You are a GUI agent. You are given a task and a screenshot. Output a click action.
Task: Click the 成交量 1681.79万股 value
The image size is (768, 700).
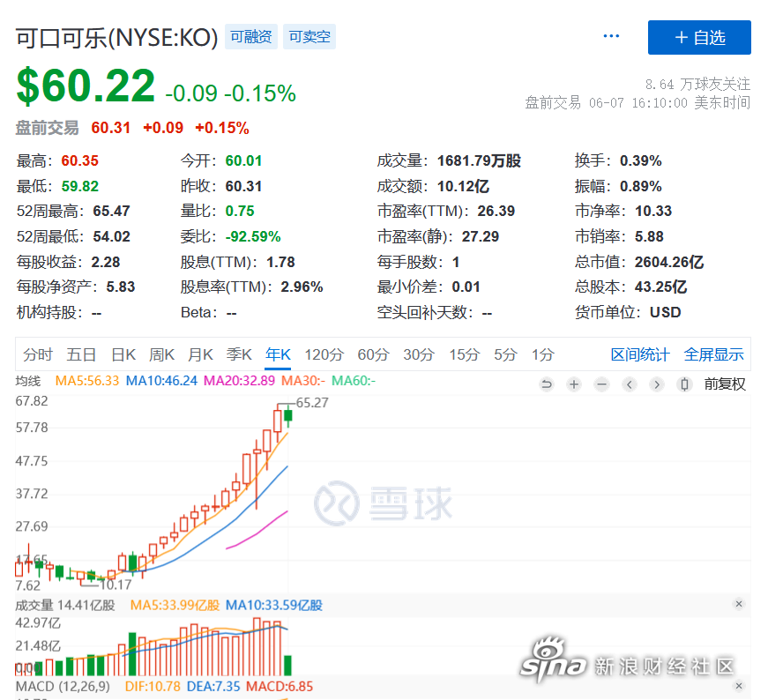479,160
